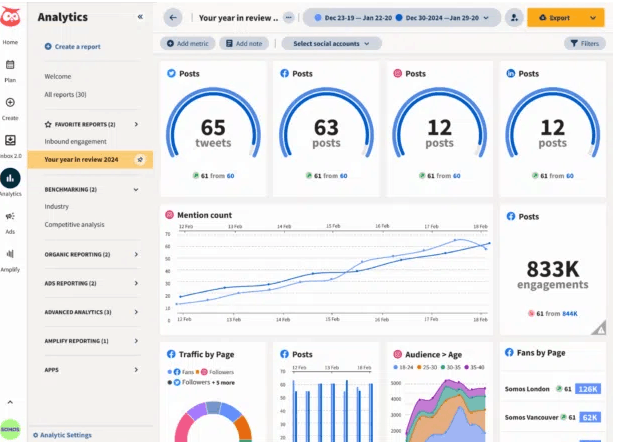This screenshot has height=442, width=618.
Task: Click Create a report link
Action: 73,47
